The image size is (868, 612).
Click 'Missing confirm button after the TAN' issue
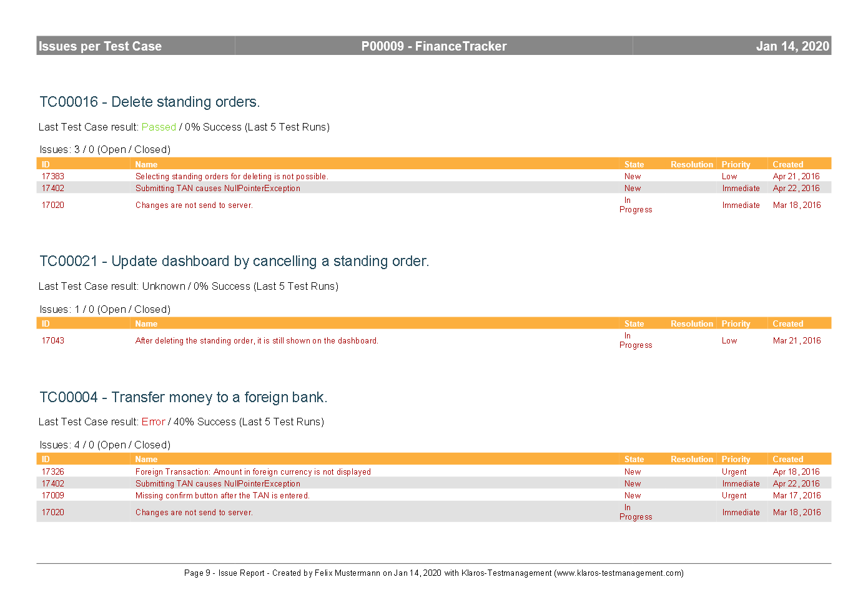[222, 496]
